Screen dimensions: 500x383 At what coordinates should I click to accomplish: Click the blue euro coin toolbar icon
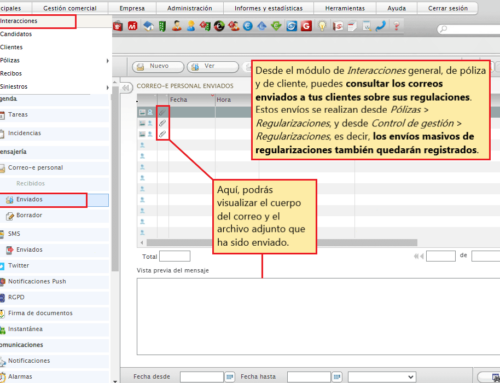point(248,26)
